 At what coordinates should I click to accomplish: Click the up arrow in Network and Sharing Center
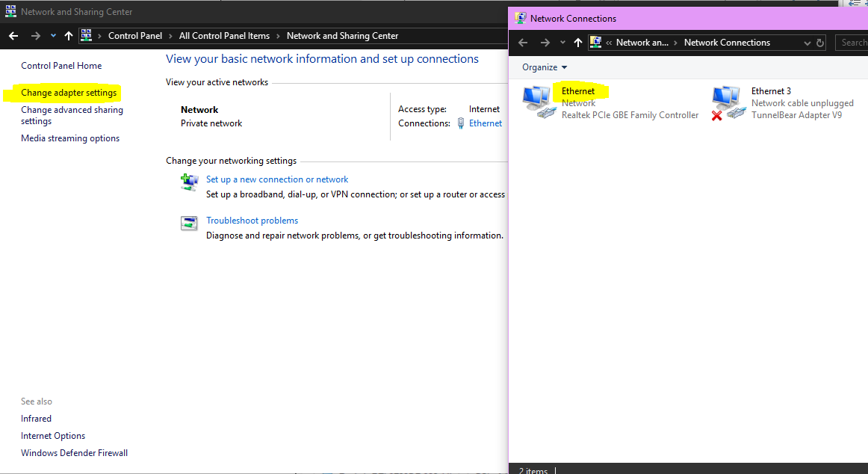coord(69,36)
